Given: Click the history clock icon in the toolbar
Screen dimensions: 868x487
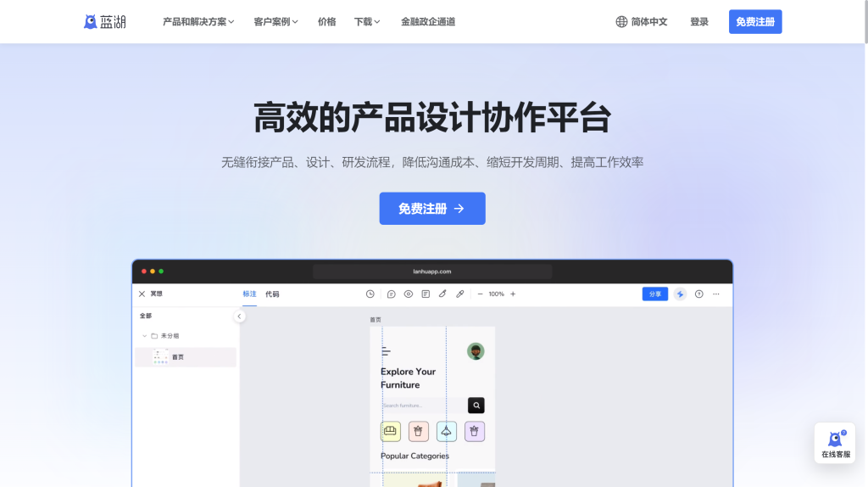Looking at the screenshot, I should coord(370,294).
